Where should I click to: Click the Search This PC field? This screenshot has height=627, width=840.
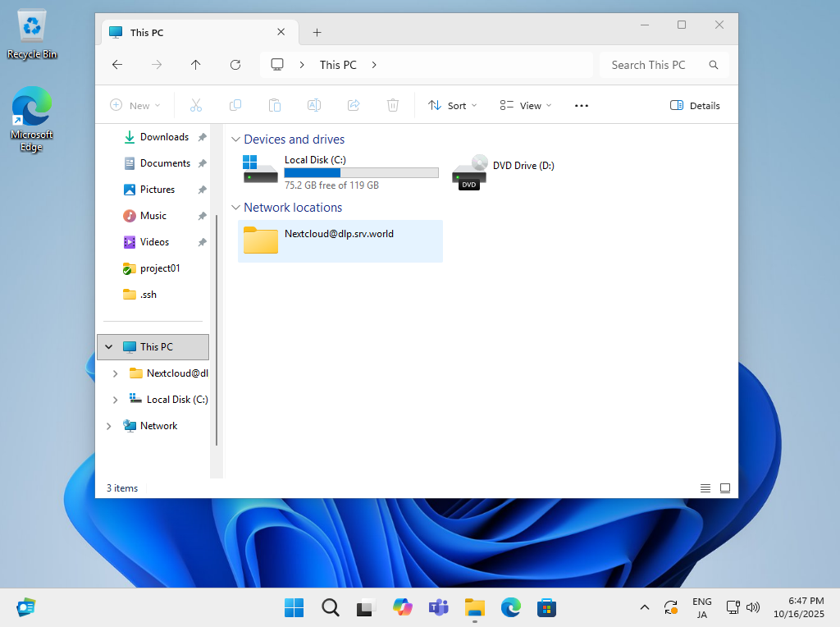tap(648, 65)
